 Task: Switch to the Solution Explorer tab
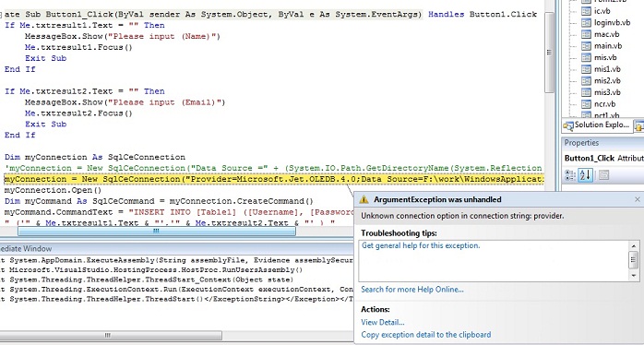[x=597, y=125]
